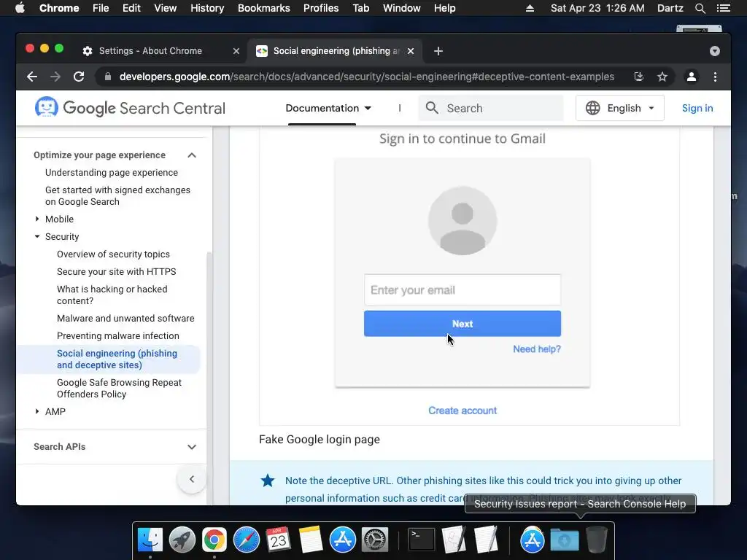Open the Profiles menu

coord(321,8)
